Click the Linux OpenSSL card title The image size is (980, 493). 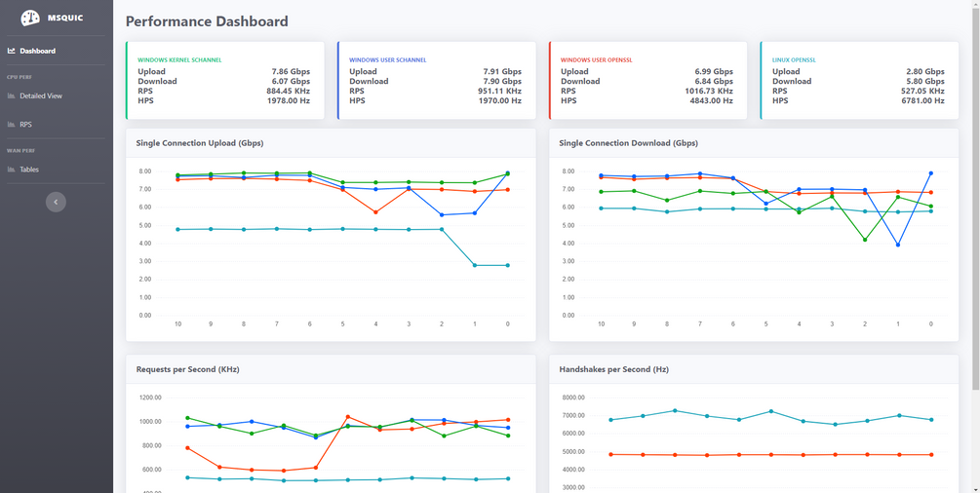(794, 60)
